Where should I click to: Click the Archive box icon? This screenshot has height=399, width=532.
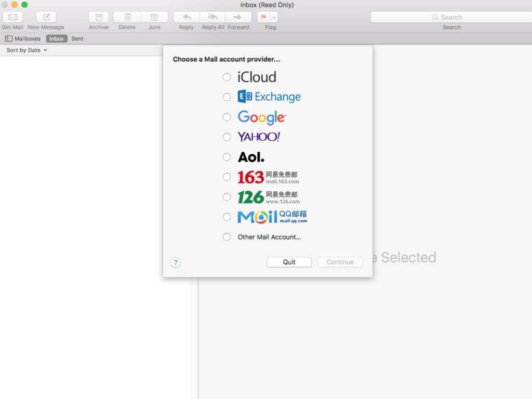[99, 17]
